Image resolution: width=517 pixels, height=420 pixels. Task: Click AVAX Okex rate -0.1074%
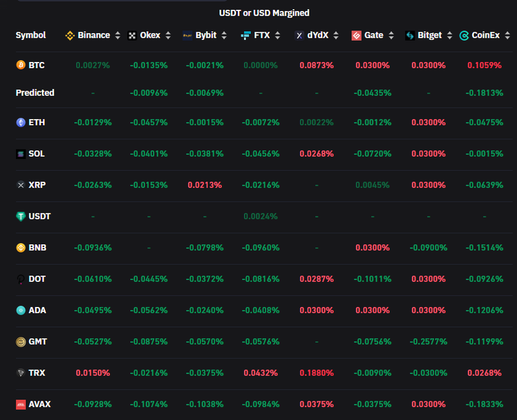pyautogui.click(x=148, y=404)
